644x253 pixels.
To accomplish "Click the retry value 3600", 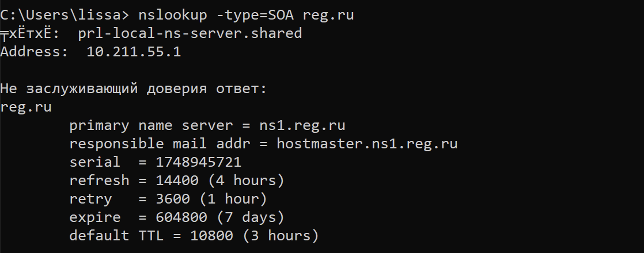I will (x=173, y=199).
